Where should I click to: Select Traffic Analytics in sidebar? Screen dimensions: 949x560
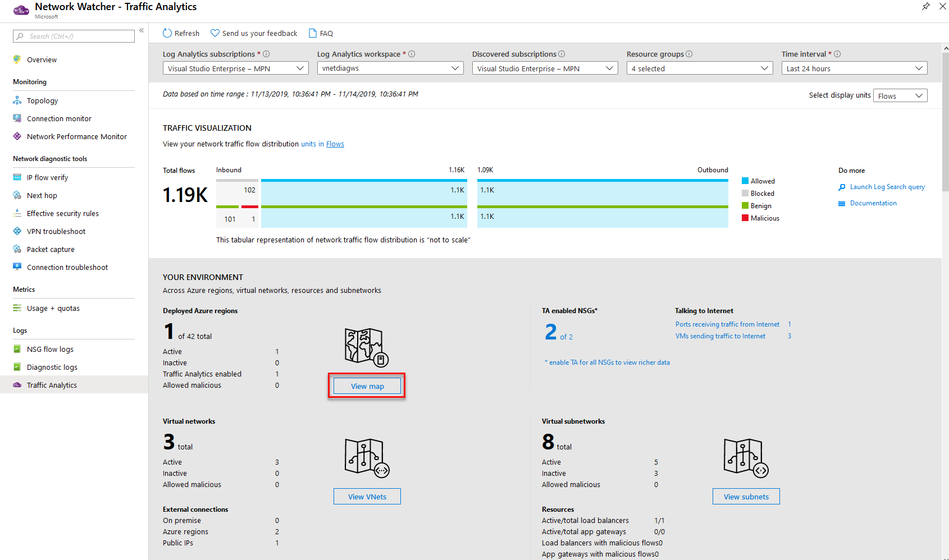click(x=74, y=385)
